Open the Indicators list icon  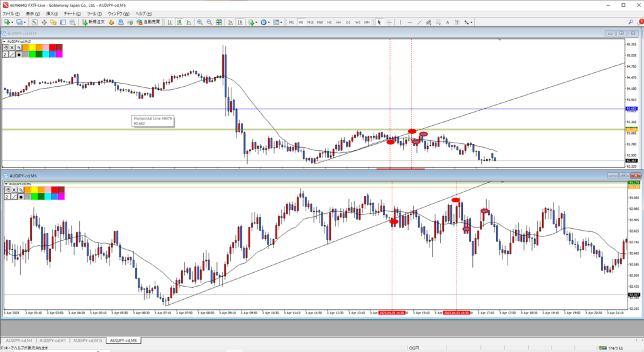tap(252, 22)
